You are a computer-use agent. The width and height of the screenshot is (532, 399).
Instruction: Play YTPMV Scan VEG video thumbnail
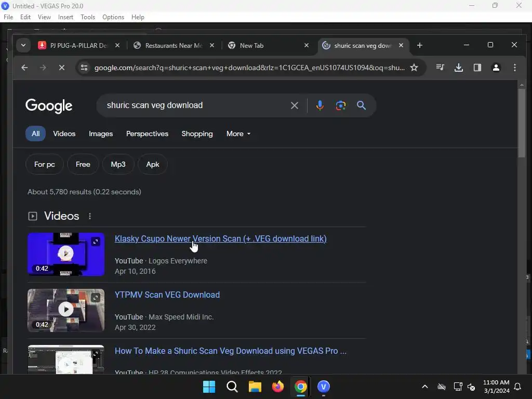point(66,310)
